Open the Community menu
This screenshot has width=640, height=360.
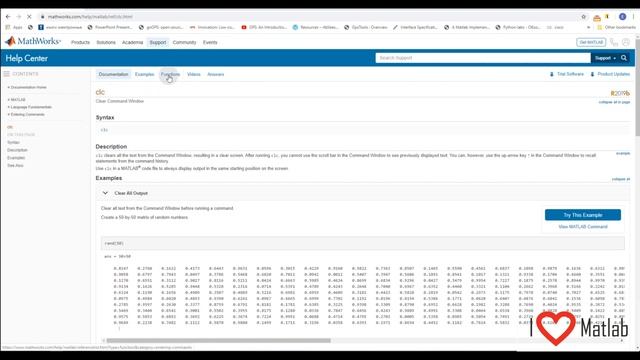184,42
